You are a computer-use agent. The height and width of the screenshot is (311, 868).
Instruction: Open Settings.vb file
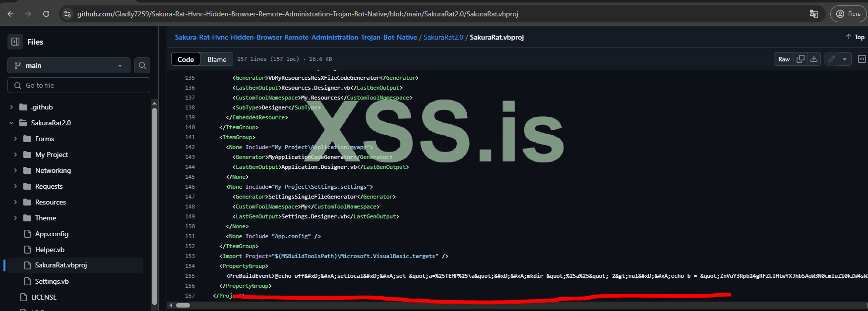tap(52, 281)
